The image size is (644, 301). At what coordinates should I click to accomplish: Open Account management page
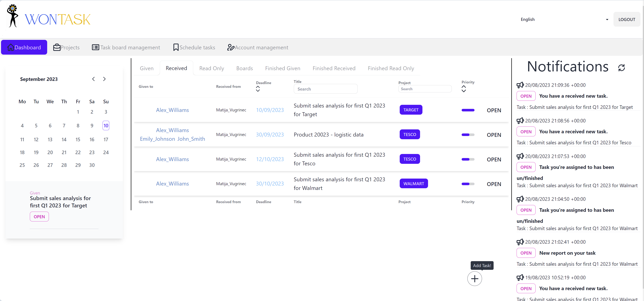click(x=258, y=47)
